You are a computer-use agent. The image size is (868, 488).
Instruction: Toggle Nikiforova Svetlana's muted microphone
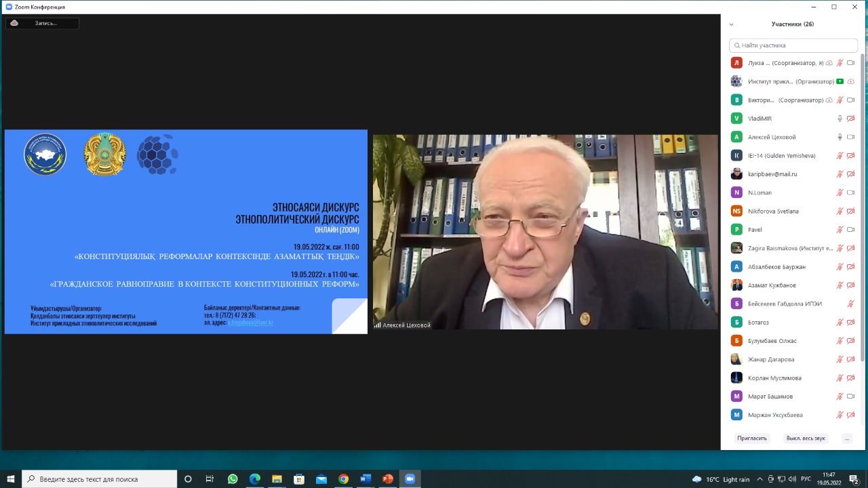click(840, 211)
